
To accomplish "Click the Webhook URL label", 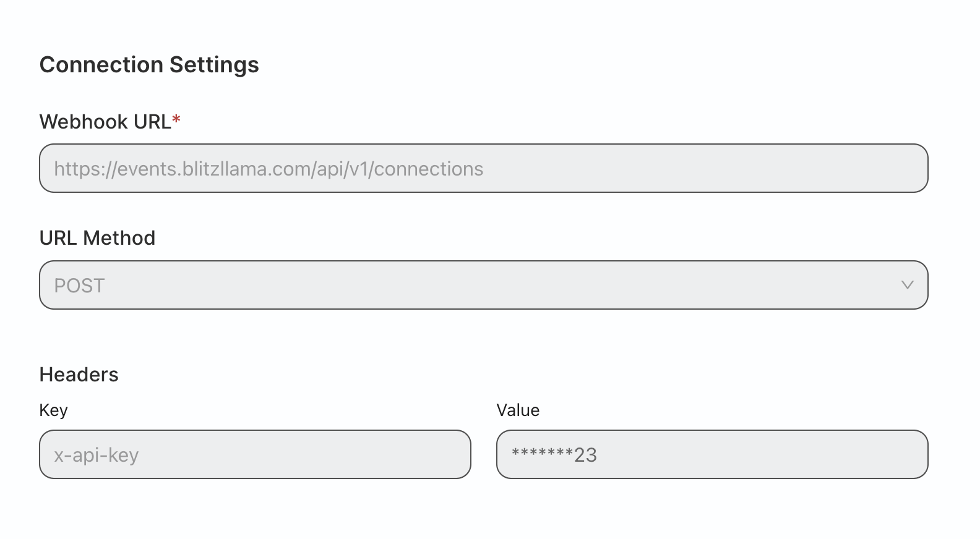I will click(105, 122).
